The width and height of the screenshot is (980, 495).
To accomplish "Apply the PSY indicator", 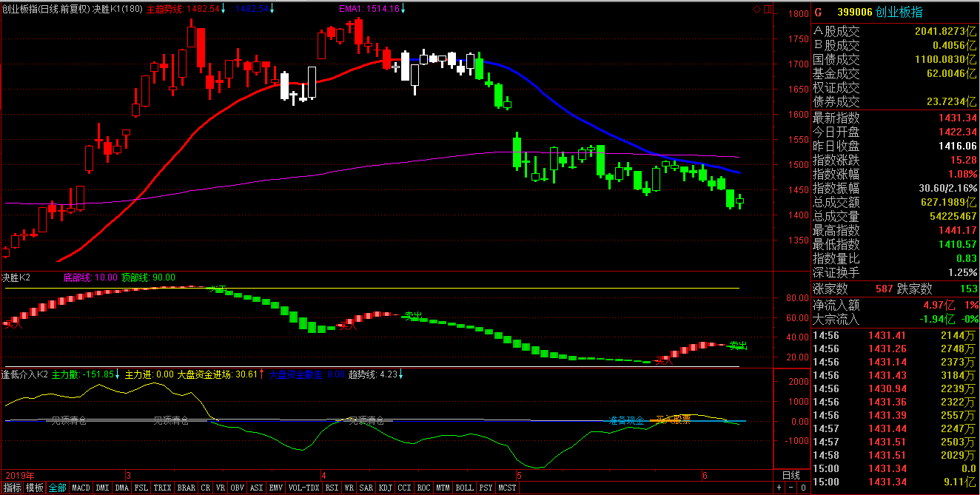I will [x=486, y=488].
